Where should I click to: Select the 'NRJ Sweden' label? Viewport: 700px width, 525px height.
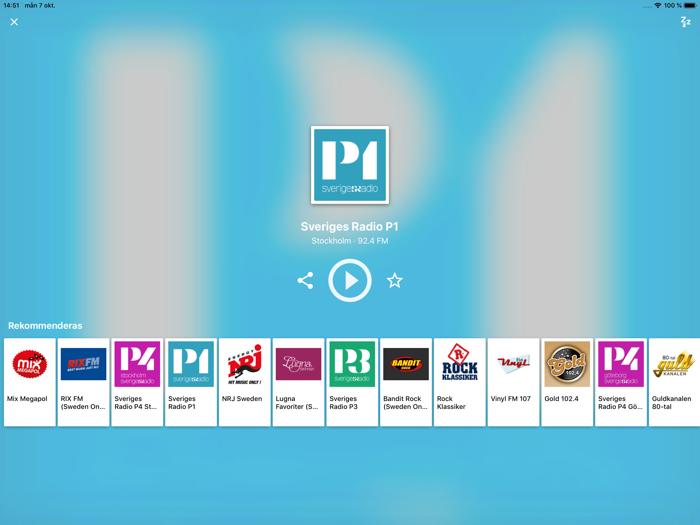[x=242, y=399]
